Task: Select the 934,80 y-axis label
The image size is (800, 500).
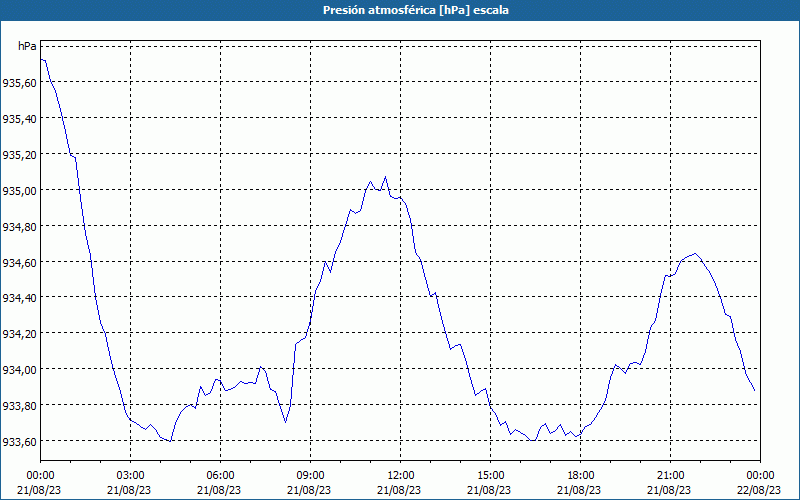Action: click(x=19, y=226)
